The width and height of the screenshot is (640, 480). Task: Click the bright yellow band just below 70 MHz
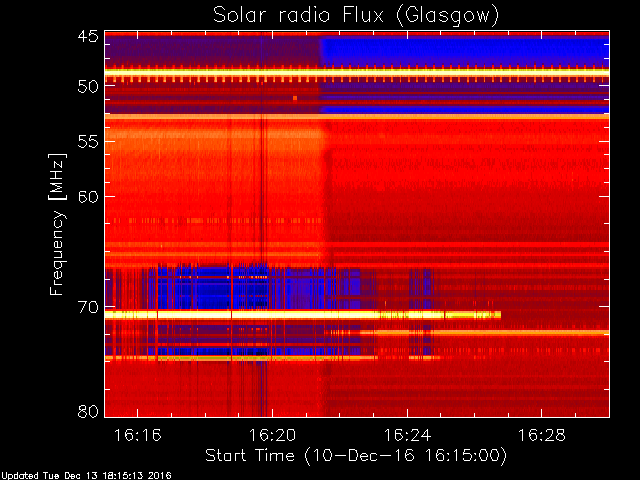303,315
